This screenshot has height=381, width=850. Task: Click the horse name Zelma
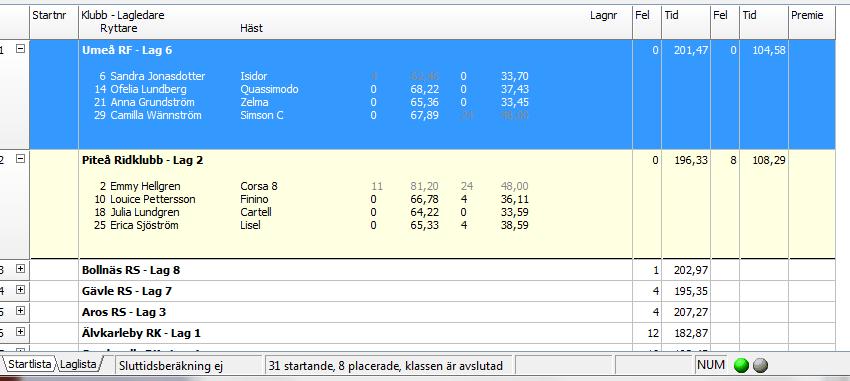click(x=254, y=102)
